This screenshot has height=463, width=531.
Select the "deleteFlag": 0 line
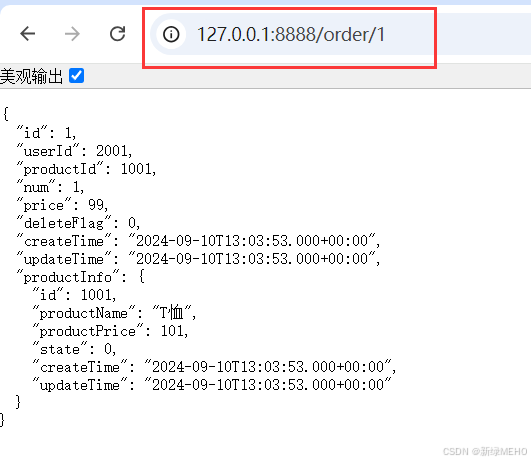[x=78, y=223]
